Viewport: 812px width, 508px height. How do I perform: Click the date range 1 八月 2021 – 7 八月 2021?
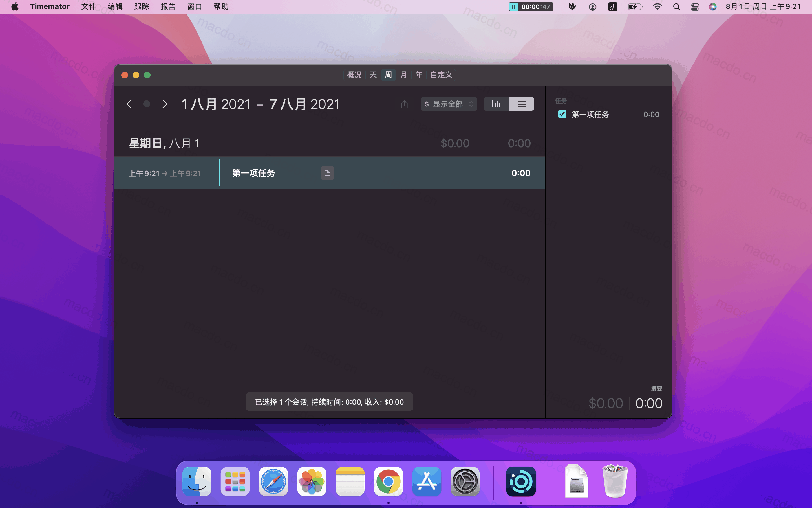click(261, 104)
